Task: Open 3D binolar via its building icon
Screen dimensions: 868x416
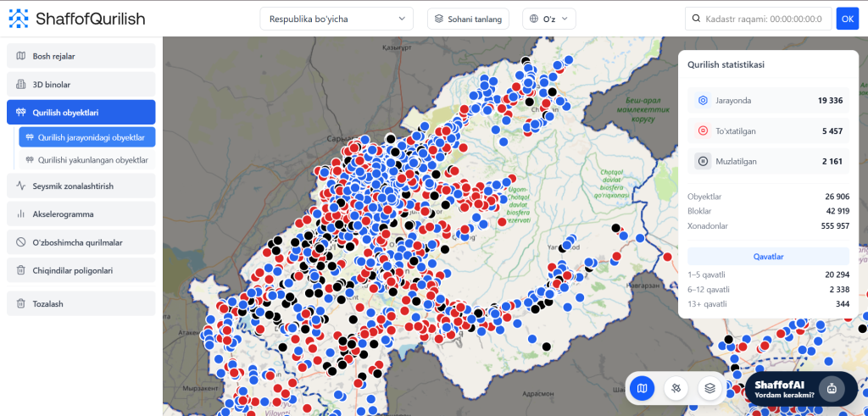Action: click(x=20, y=85)
